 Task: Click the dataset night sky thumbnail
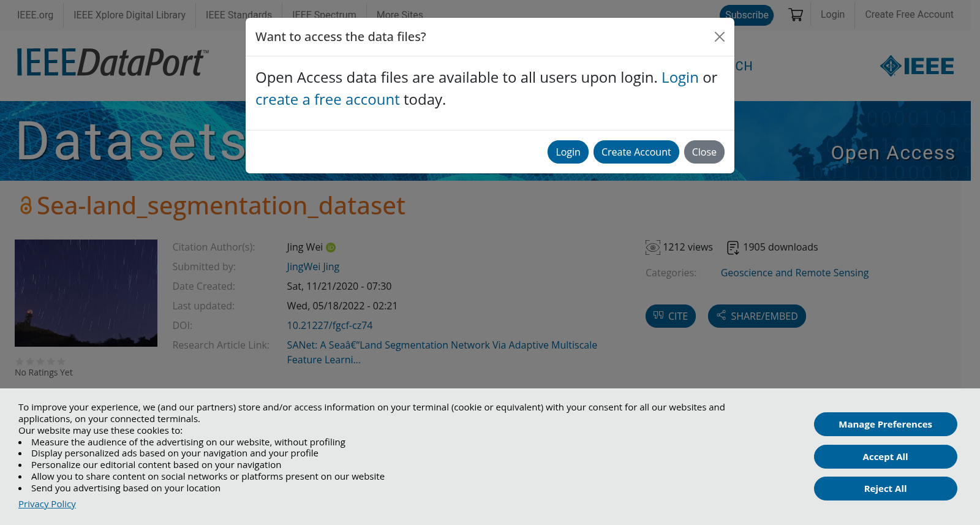(86, 293)
